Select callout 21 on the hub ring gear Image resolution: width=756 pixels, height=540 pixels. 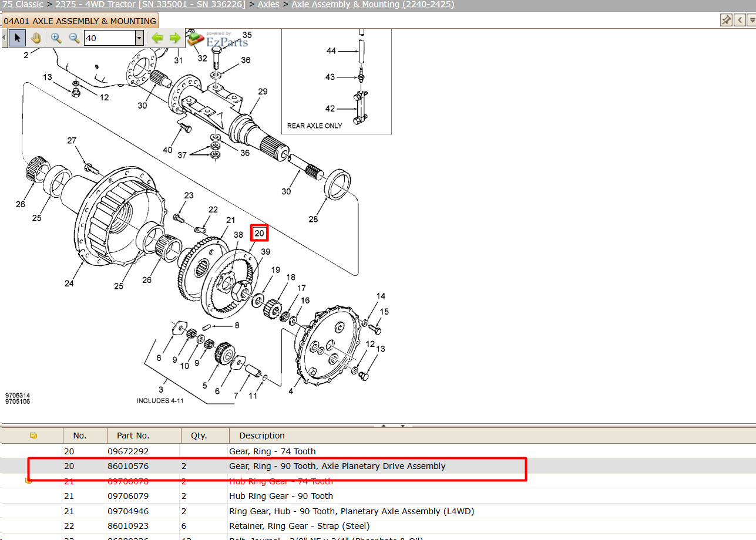coord(230,220)
